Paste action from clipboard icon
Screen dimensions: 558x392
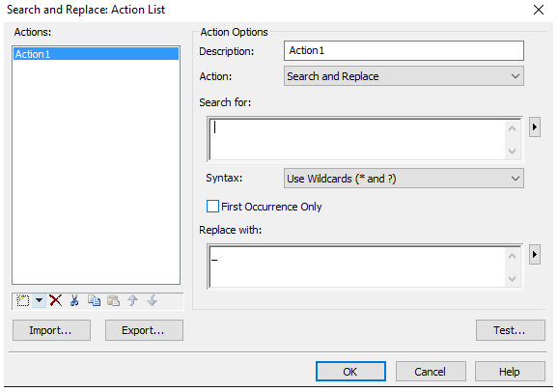(x=113, y=301)
